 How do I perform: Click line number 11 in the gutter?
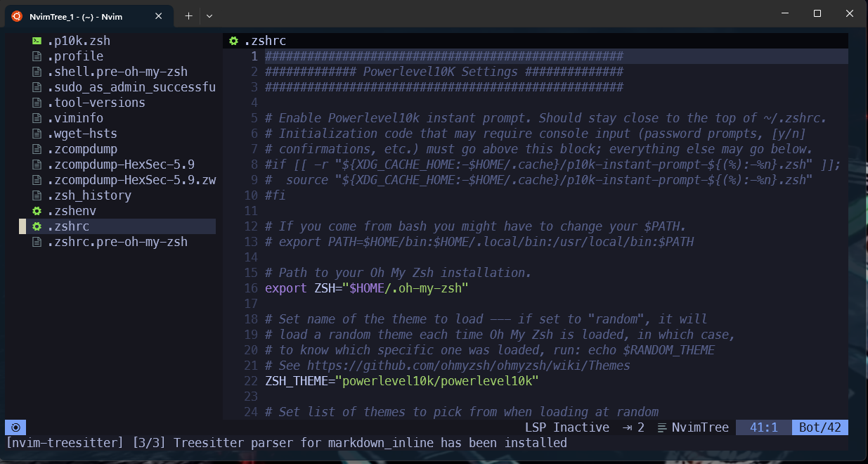point(251,211)
